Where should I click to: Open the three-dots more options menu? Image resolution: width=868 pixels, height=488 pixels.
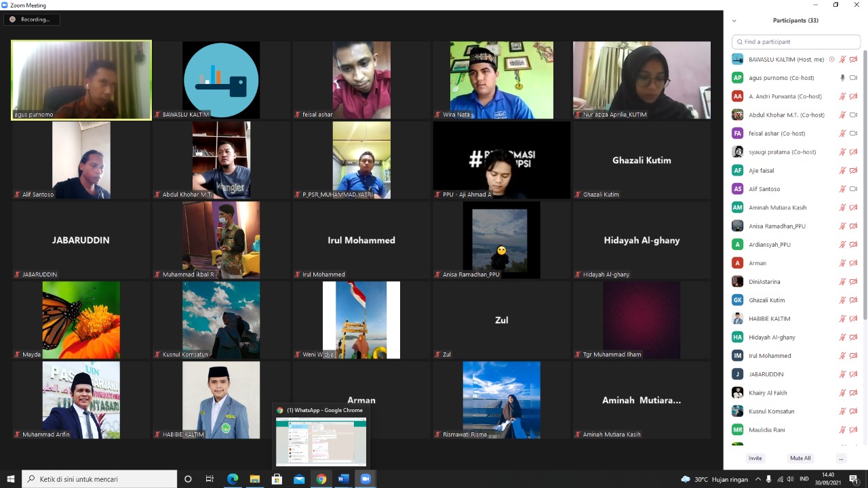point(841,458)
